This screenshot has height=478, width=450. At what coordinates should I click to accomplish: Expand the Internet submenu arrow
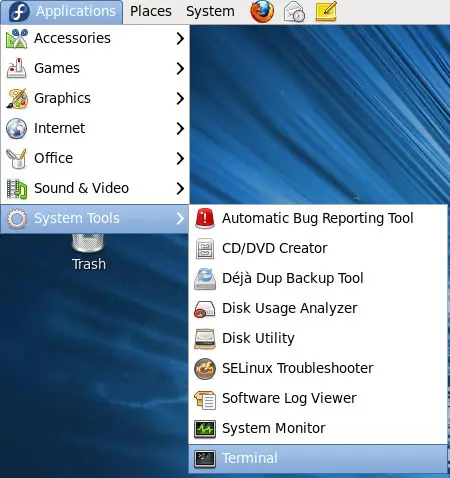coord(180,129)
